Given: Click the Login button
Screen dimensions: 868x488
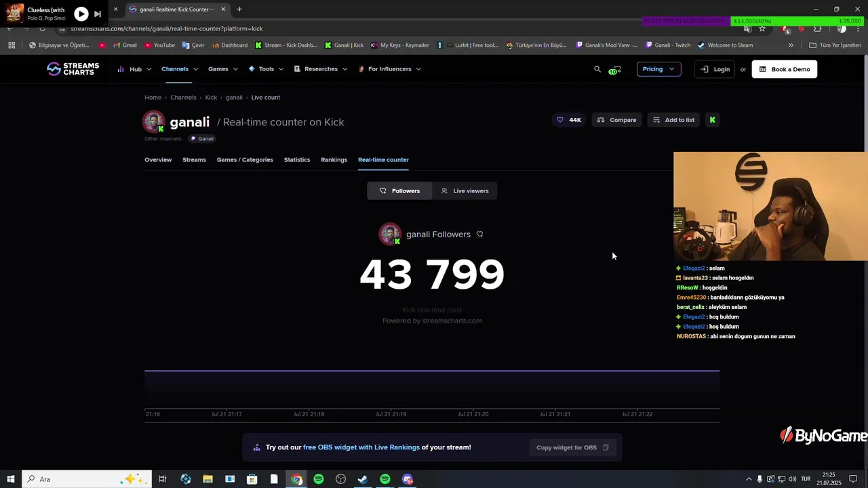Looking at the screenshot, I should [715, 69].
